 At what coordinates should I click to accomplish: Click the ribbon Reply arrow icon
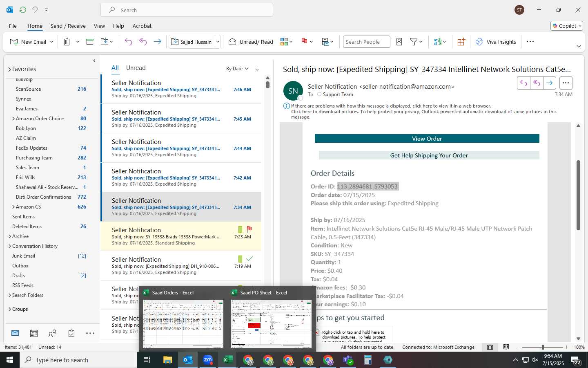(x=128, y=42)
